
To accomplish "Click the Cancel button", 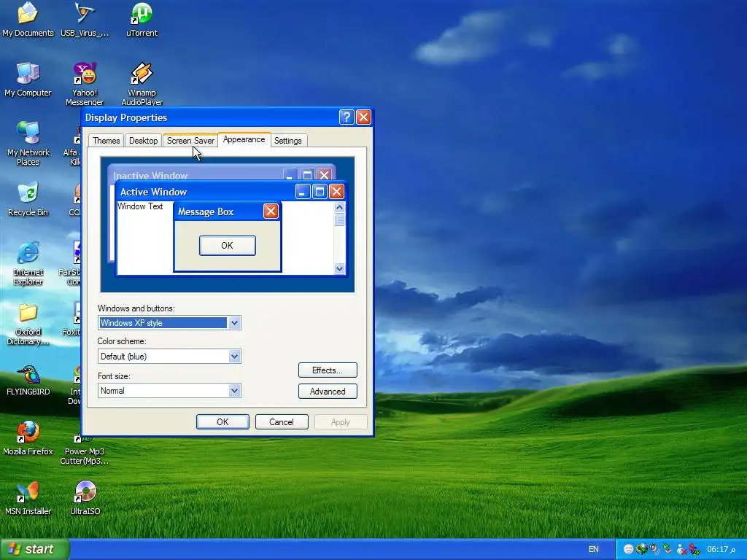I will 282,422.
